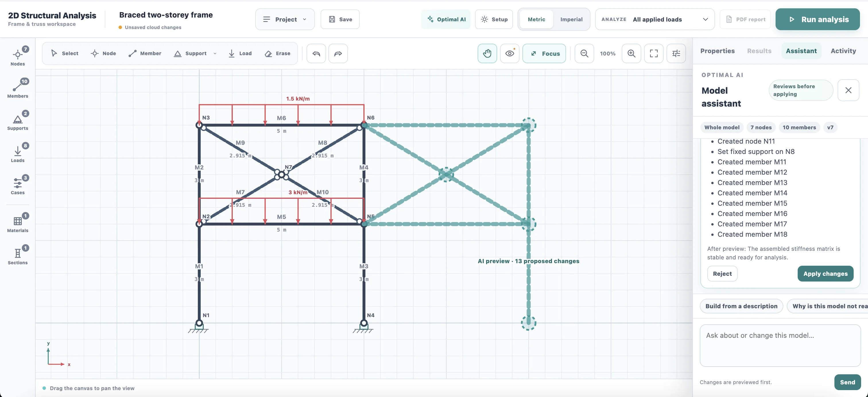Reject the proposed AI changes
The height and width of the screenshot is (397, 868).
(722, 273)
